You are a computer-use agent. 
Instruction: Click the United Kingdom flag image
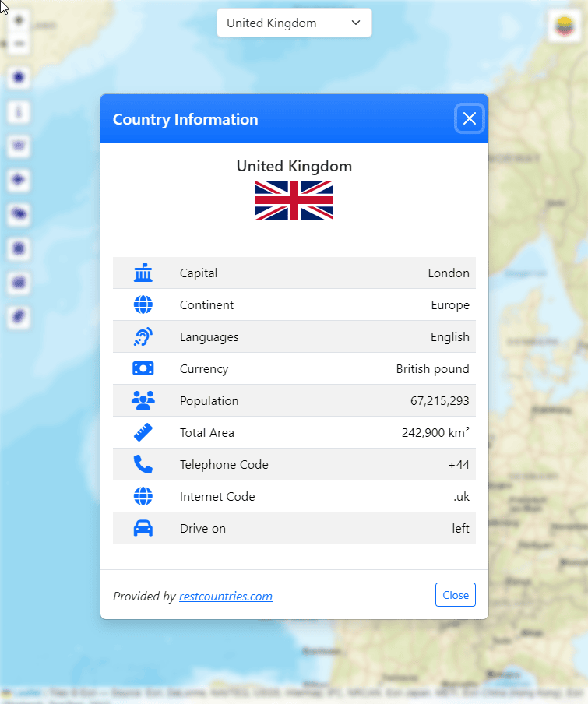click(294, 200)
